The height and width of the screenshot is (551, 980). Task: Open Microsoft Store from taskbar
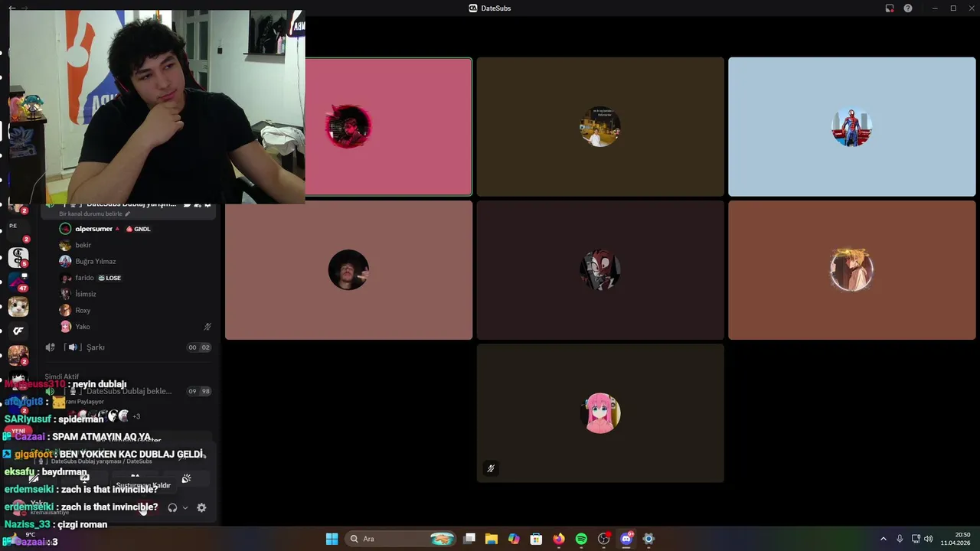tap(536, 539)
